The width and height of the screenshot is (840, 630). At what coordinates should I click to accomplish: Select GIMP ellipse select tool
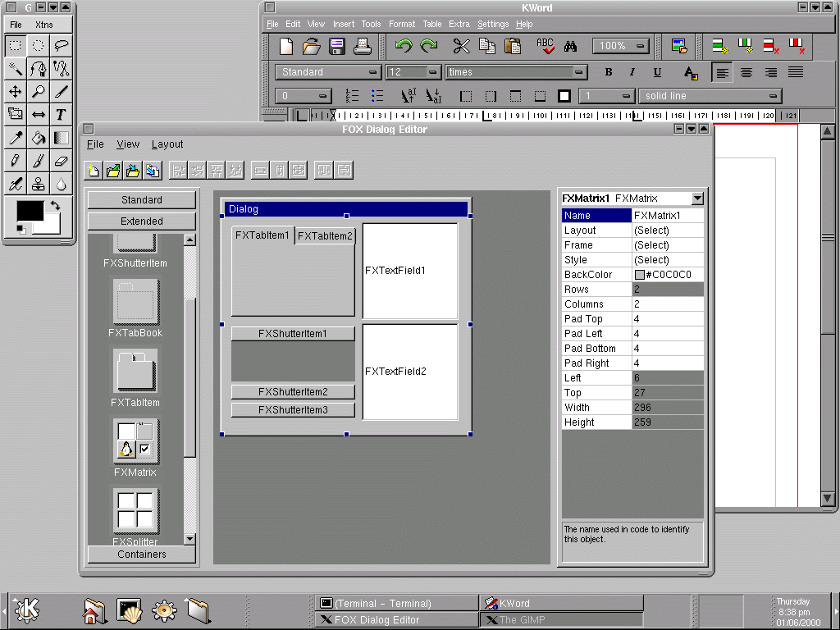click(38, 46)
